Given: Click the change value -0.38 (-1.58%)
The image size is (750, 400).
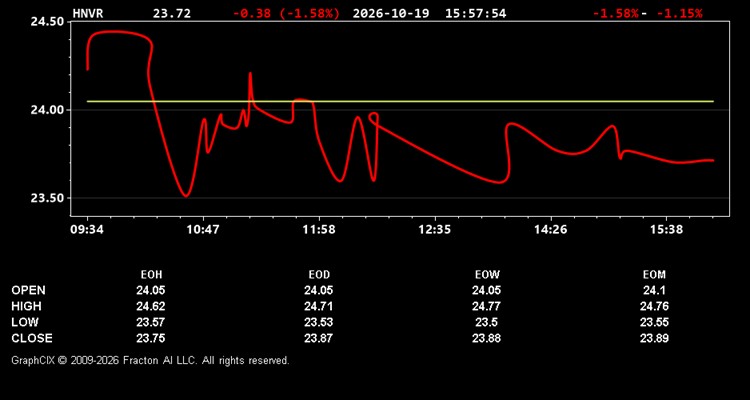Looking at the screenshot, I should pos(287,13).
